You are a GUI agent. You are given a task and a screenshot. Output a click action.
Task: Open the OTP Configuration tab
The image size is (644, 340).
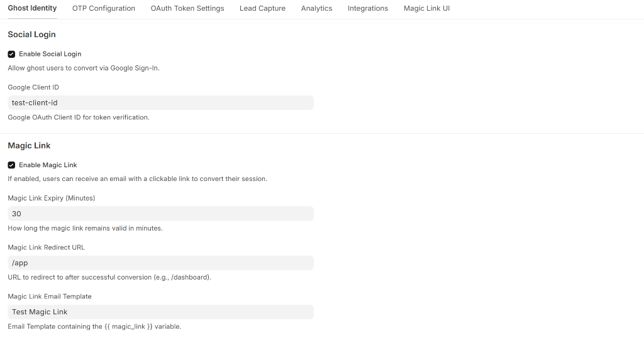coord(104,8)
